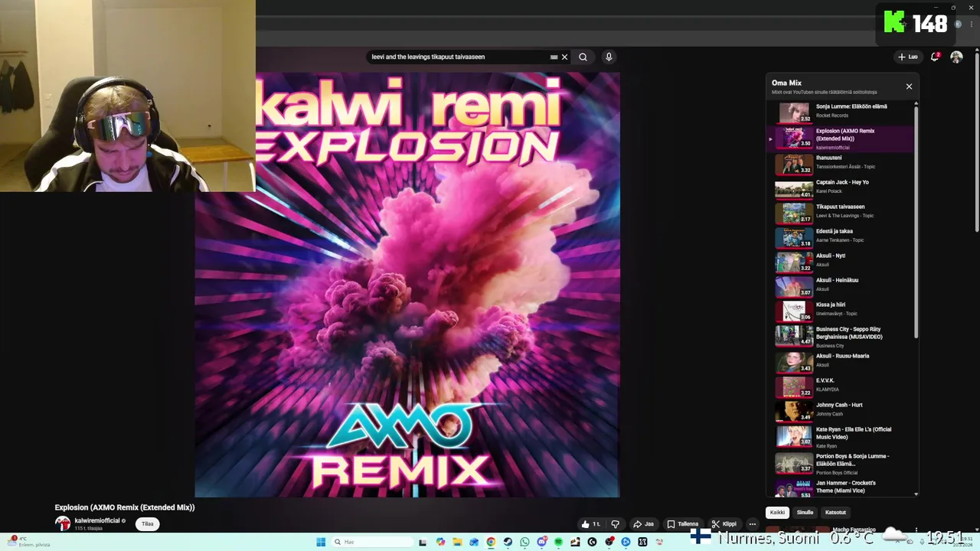
Task: Open Copilot from the taskbar
Action: pyautogui.click(x=440, y=542)
